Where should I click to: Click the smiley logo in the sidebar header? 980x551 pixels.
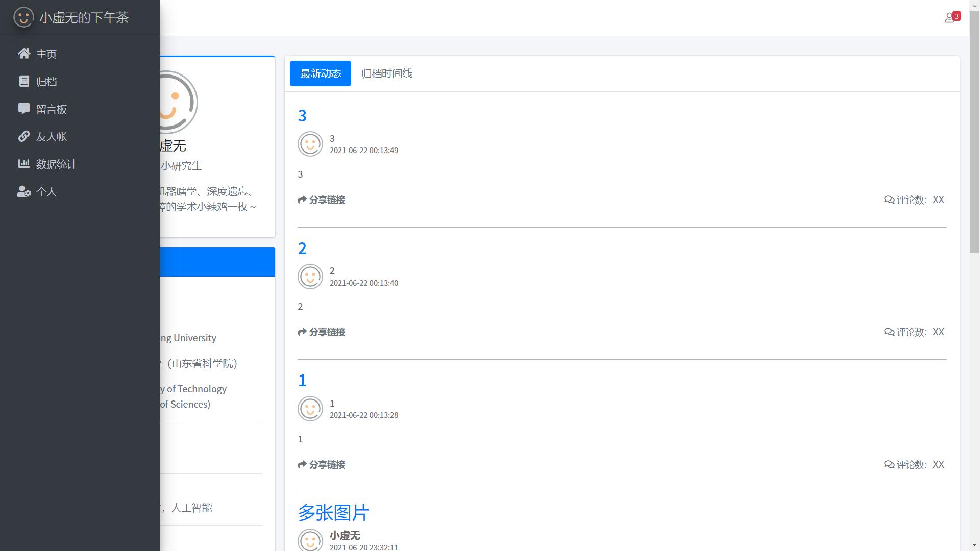click(x=23, y=18)
